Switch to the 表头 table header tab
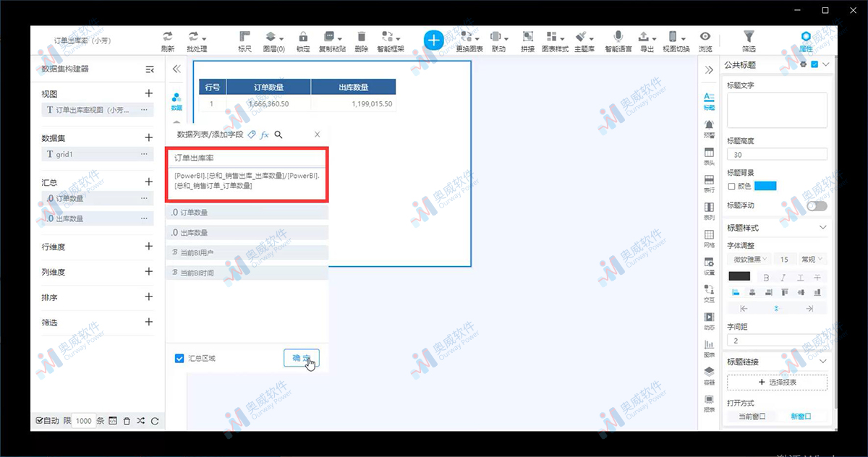Screen dimensions: 868x457 click(709, 157)
